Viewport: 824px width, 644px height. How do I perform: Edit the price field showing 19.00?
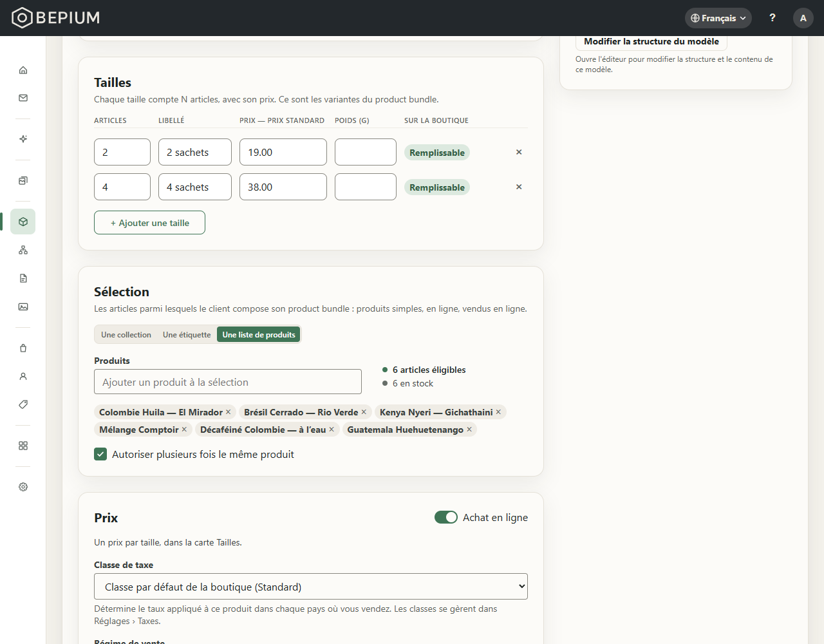coord(283,152)
